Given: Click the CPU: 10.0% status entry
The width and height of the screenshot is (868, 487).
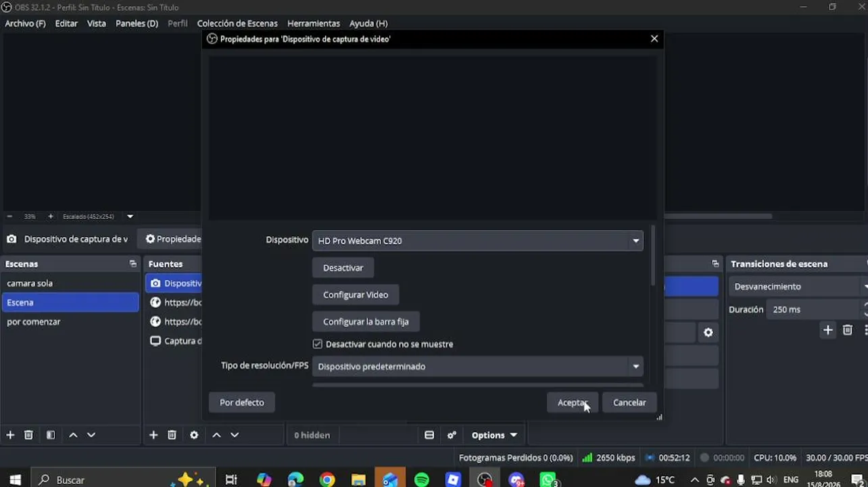Looking at the screenshot, I should [775, 458].
